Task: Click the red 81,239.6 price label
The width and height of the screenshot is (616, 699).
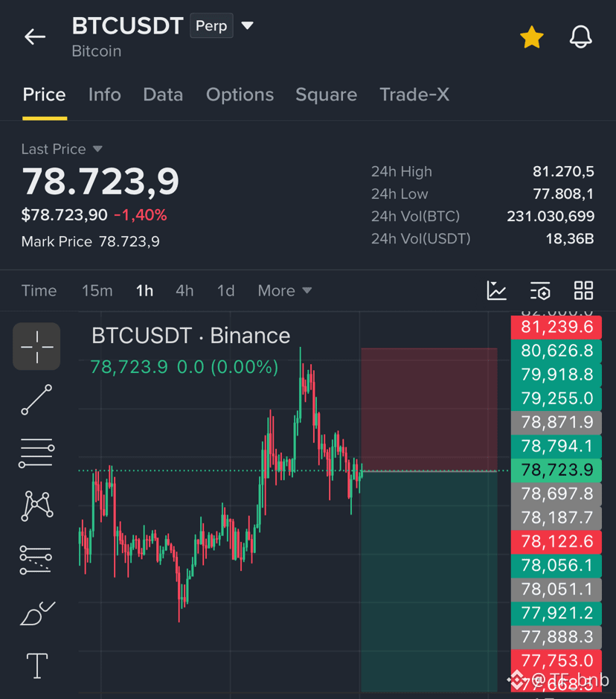Action: click(x=556, y=327)
